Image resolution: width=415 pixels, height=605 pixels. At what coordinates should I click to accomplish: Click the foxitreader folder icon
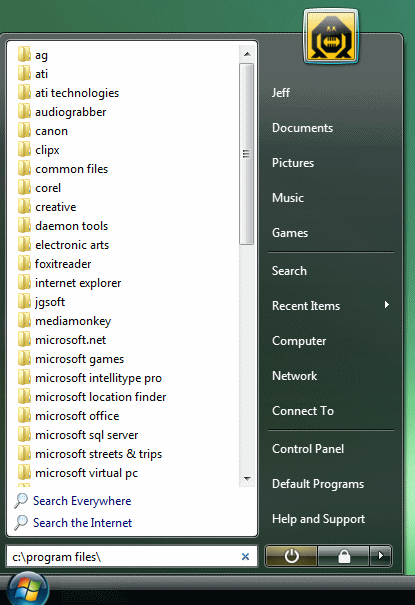[x=24, y=263]
